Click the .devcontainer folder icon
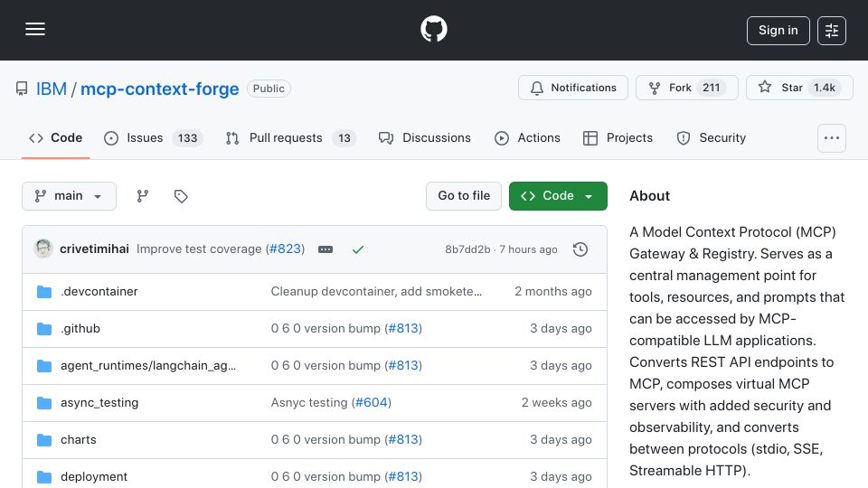The height and width of the screenshot is (488, 868). 44,292
